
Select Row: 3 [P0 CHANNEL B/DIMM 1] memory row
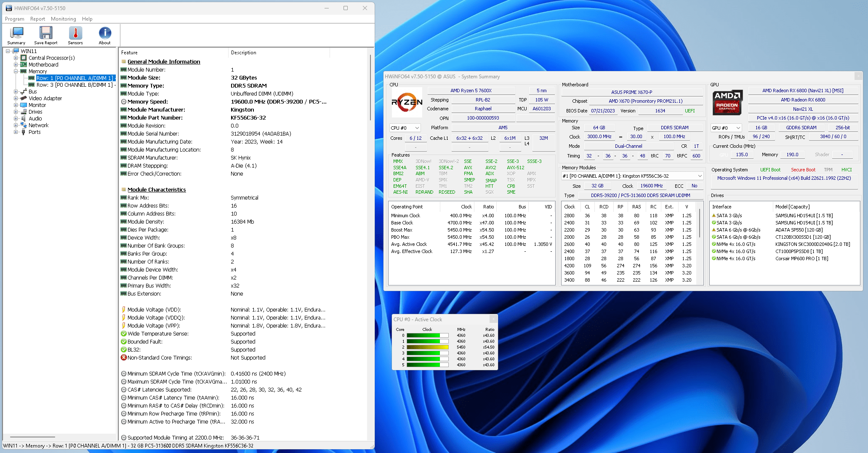(76, 85)
